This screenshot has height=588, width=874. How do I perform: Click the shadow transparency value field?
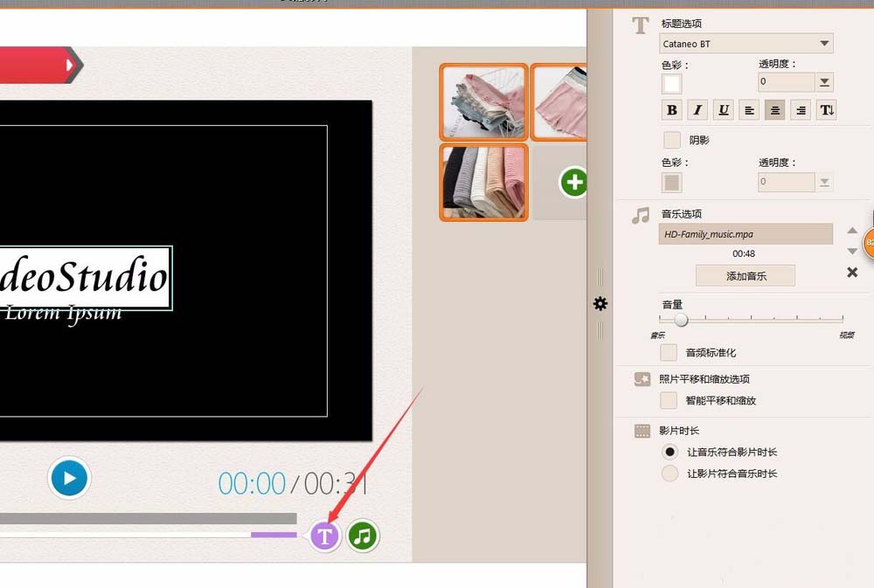tap(786, 182)
